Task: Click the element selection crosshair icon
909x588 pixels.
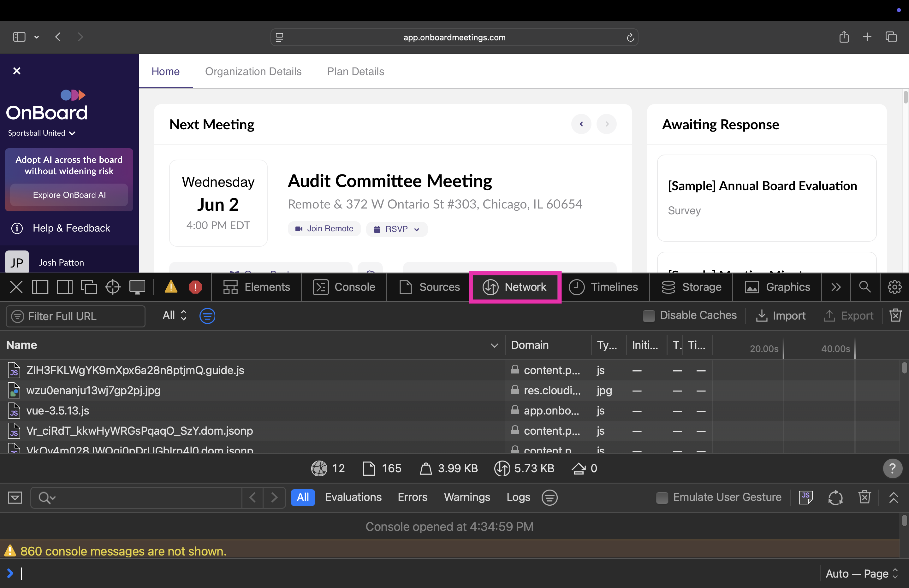Action: point(113,287)
